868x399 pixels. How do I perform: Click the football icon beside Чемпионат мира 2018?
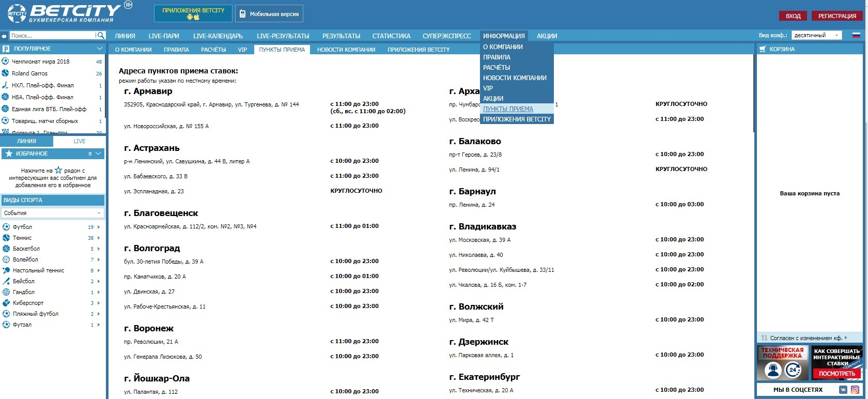6,61
